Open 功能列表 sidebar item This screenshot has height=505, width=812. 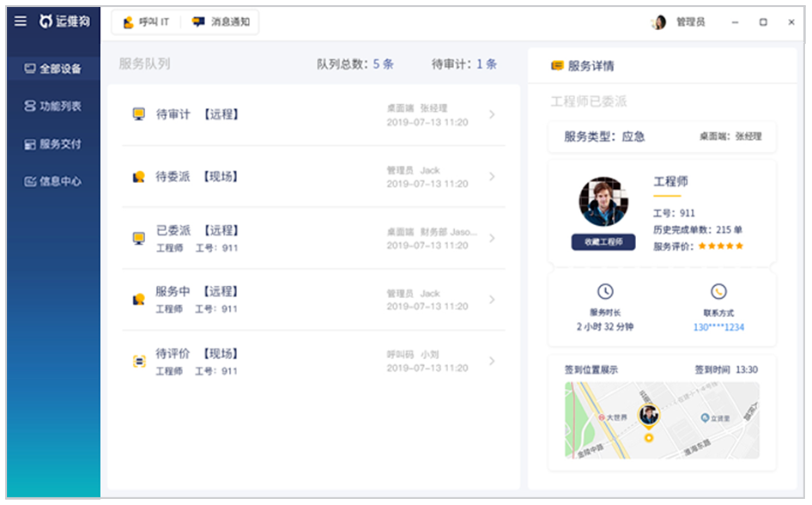(x=53, y=106)
